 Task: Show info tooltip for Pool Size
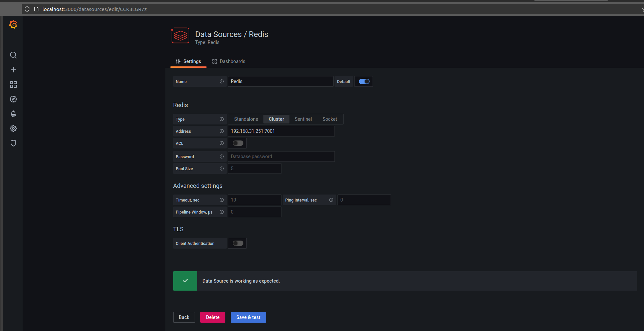coord(222,169)
